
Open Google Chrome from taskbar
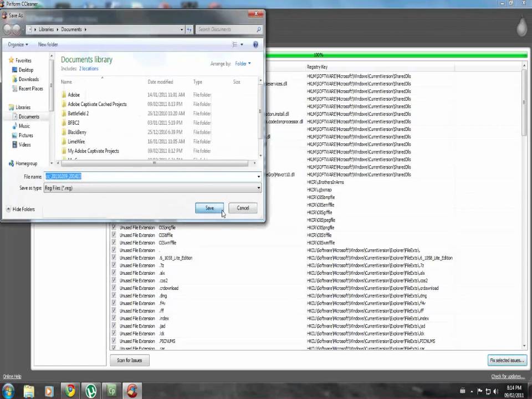pyautogui.click(x=70, y=391)
